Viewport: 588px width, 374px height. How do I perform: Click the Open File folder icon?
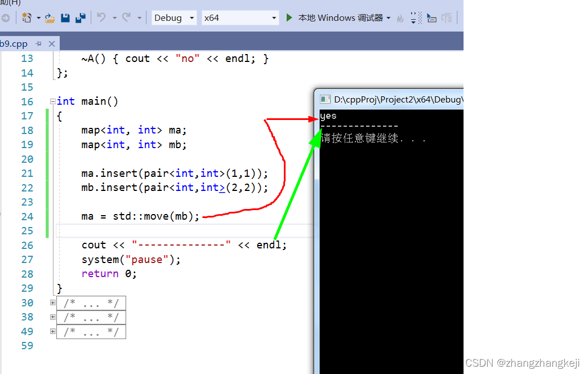(50, 17)
